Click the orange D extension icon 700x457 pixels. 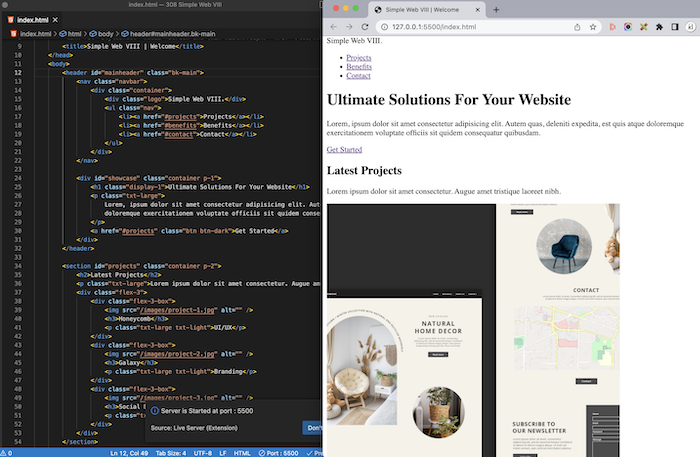pos(612,27)
